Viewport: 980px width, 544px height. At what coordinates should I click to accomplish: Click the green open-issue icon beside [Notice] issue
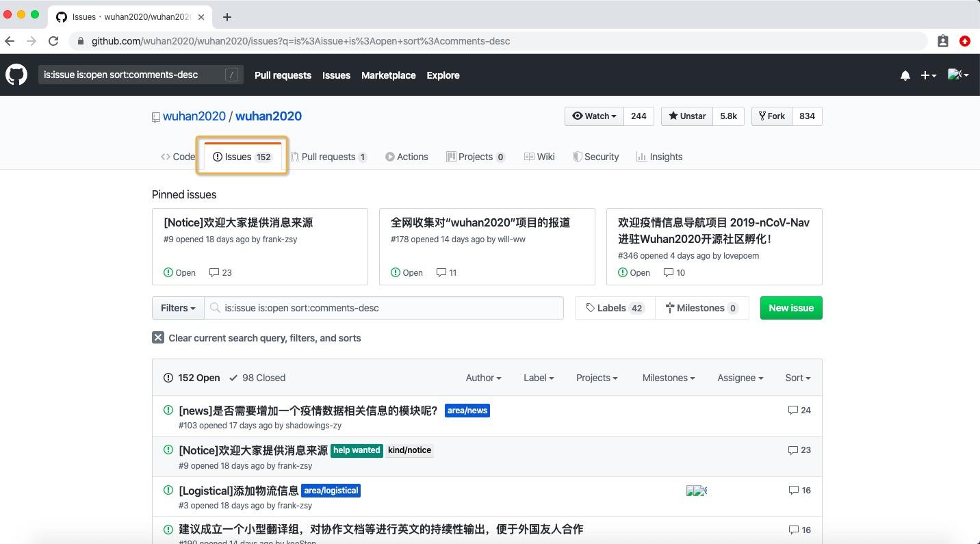[168, 450]
